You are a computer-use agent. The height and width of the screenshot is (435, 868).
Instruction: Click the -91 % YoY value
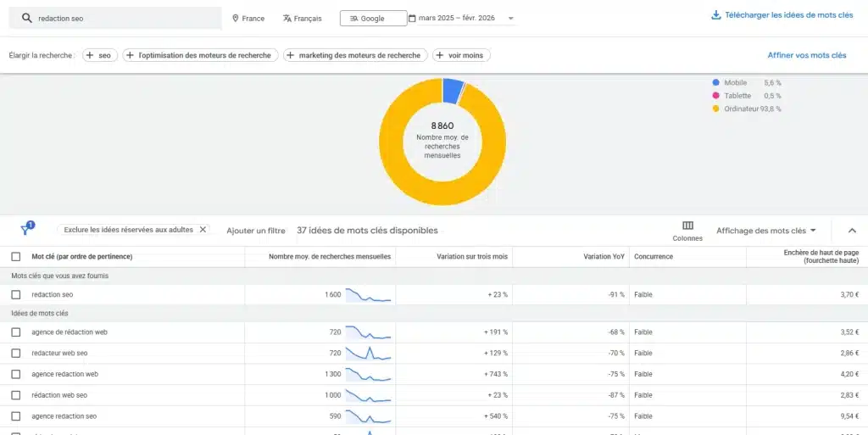coord(616,295)
